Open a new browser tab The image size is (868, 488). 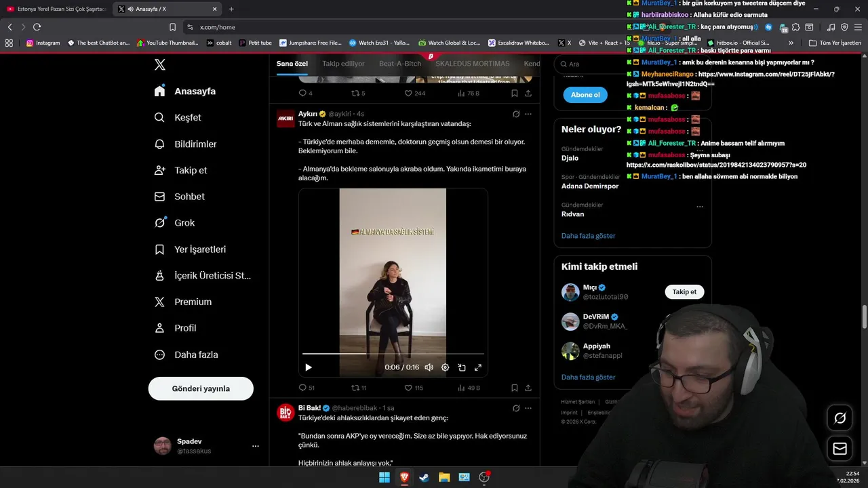231,9
